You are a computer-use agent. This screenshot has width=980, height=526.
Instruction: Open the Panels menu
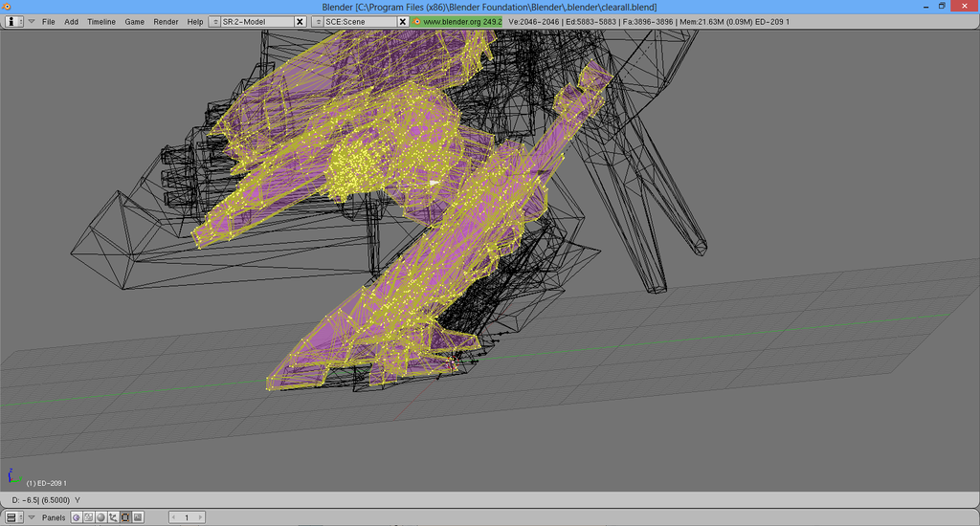click(54, 518)
